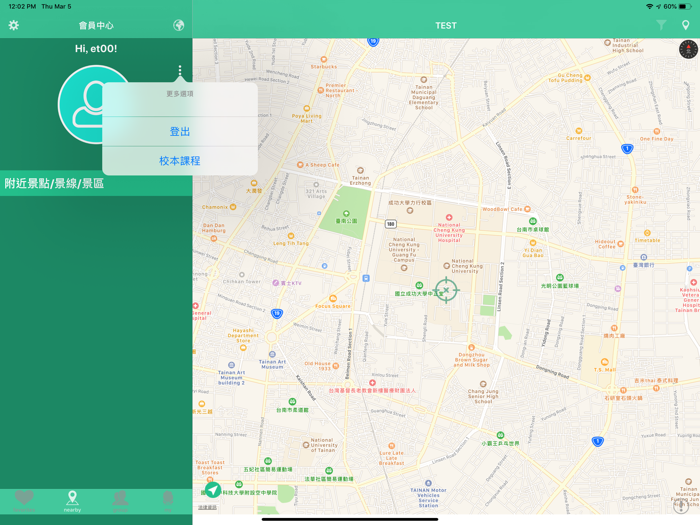Select 登出 to log out
The width and height of the screenshot is (700, 525).
click(x=180, y=132)
